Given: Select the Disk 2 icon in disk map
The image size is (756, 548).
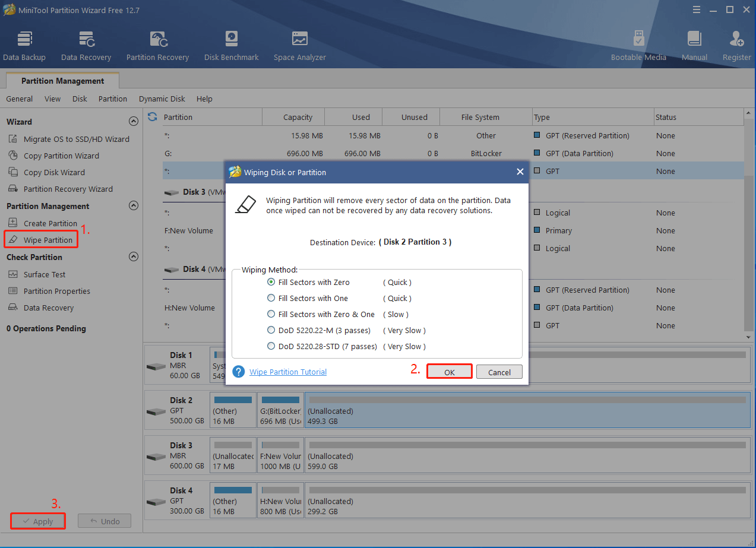Looking at the screenshot, I should (x=156, y=411).
